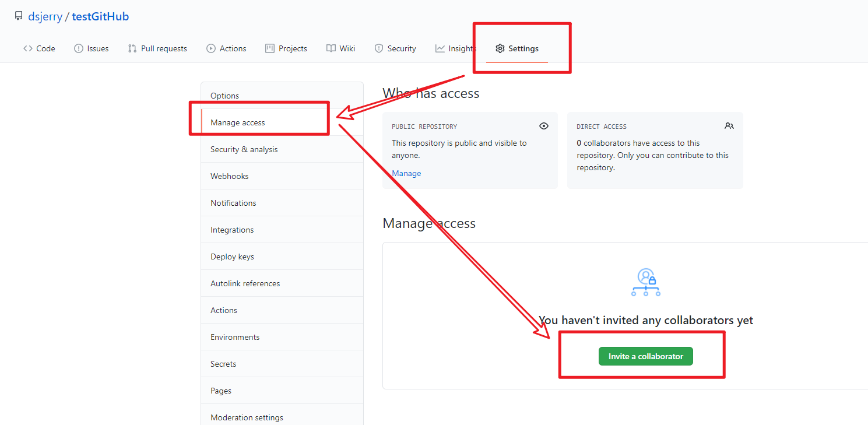The image size is (868, 425).
Task: Click the people icon in Direct Access card
Action: click(729, 126)
